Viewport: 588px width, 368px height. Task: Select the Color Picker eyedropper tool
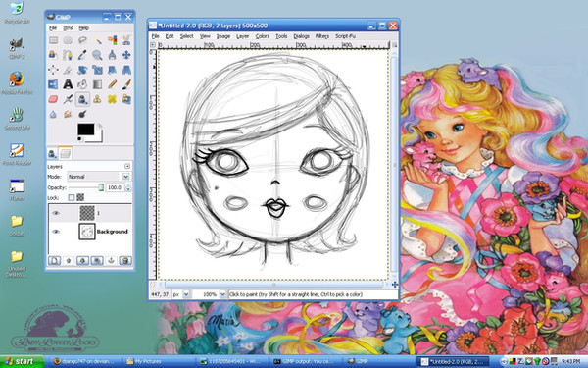[82, 55]
